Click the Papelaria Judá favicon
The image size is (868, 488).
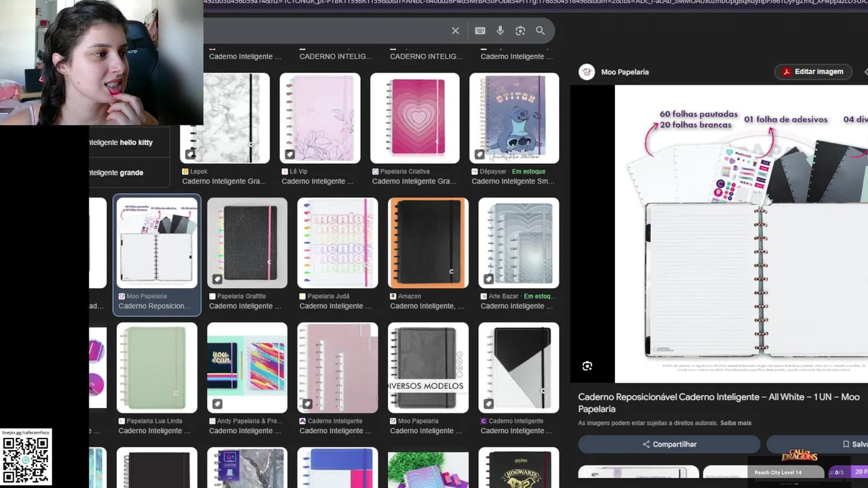[x=303, y=296]
